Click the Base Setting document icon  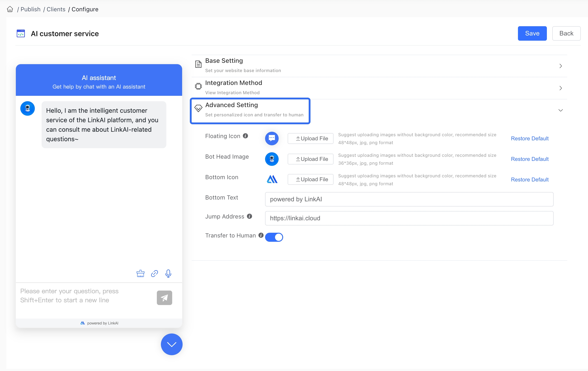coord(198,64)
